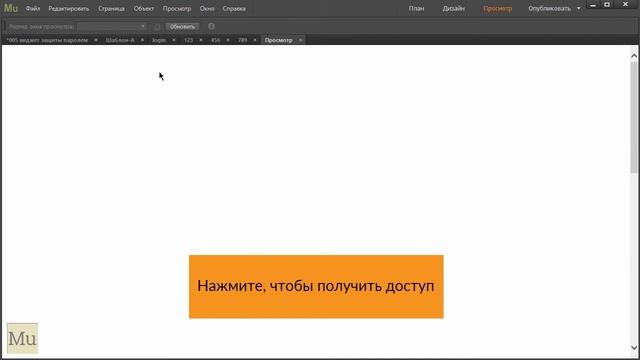Click the orientation rotate icon beside size dropdown
Image resolution: width=640 pixels, height=360 pixels.
(157, 27)
